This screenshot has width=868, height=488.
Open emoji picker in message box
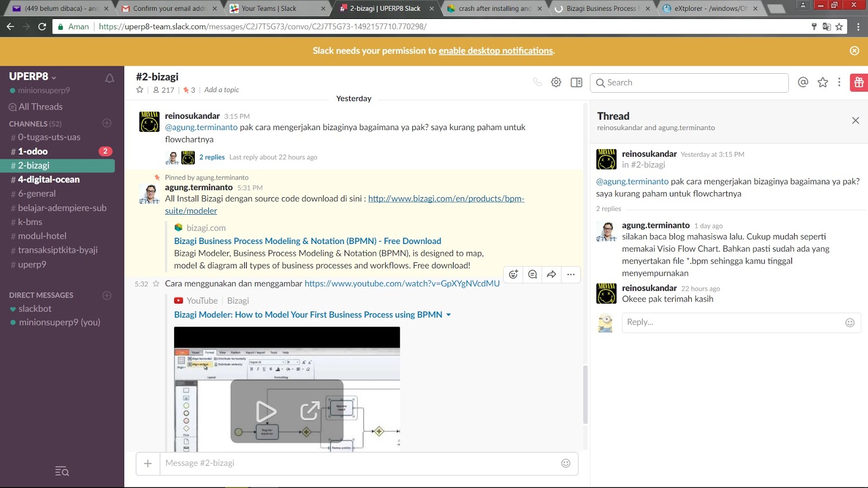566,463
